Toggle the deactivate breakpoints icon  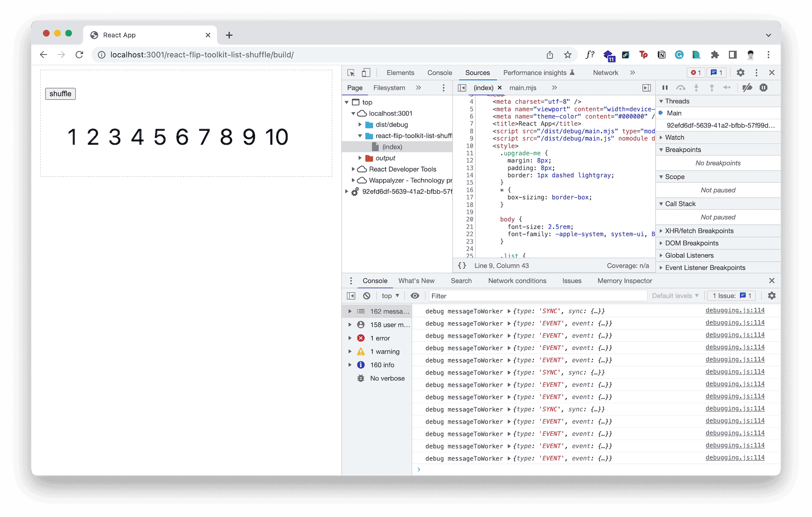pos(747,88)
